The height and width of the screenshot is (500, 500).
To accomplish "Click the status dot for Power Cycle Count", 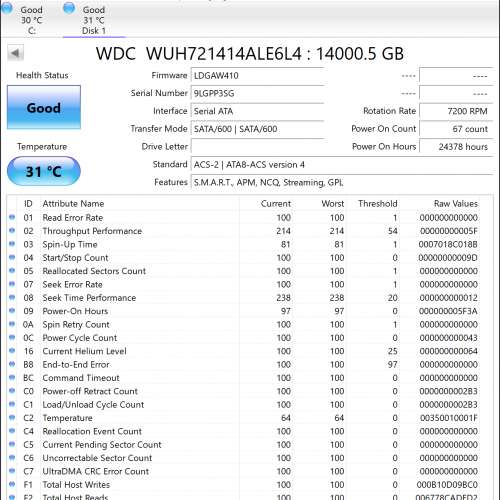I will (12, 337).
